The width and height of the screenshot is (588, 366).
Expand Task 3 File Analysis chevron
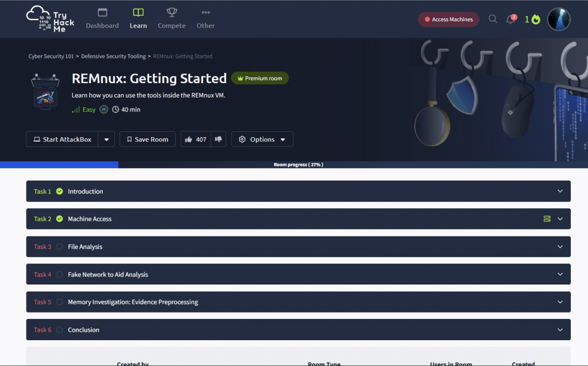point(560,247)
